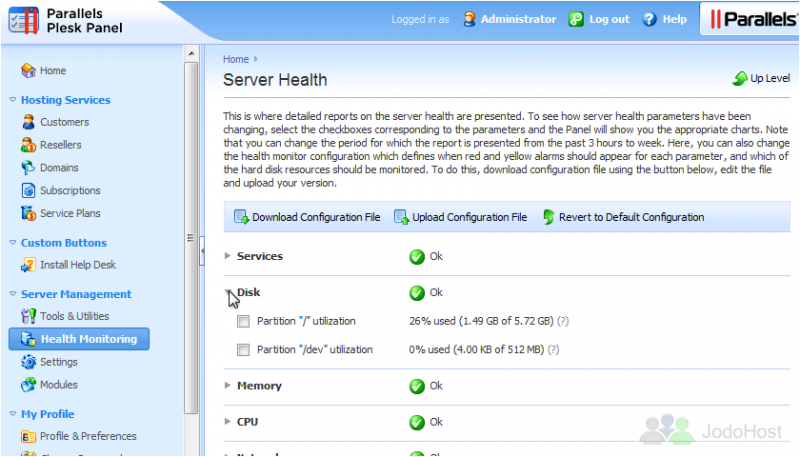800x457 pixels.
Task: Expand the CPU section triangle
Action: tap(228, 421)
